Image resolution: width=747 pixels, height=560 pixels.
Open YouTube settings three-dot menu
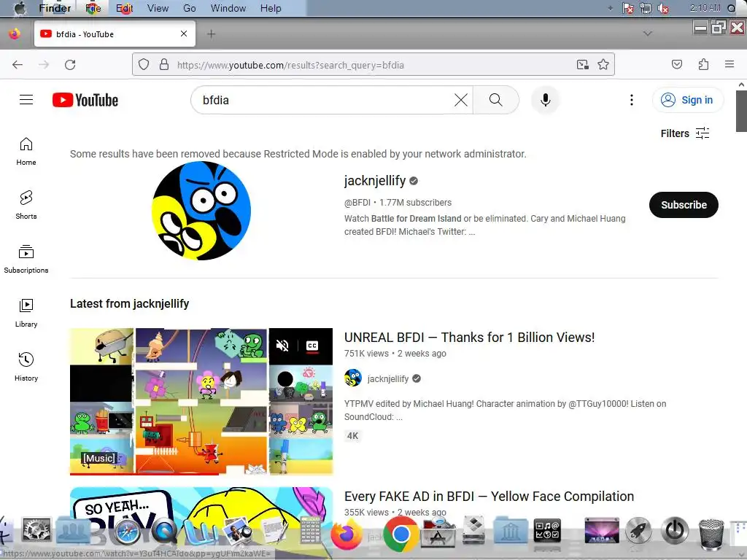pos(631,100)
